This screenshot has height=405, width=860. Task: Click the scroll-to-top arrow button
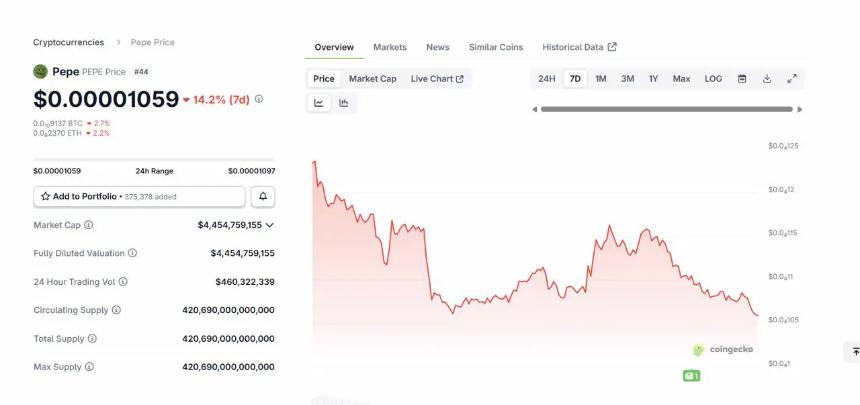click(855, 352)
